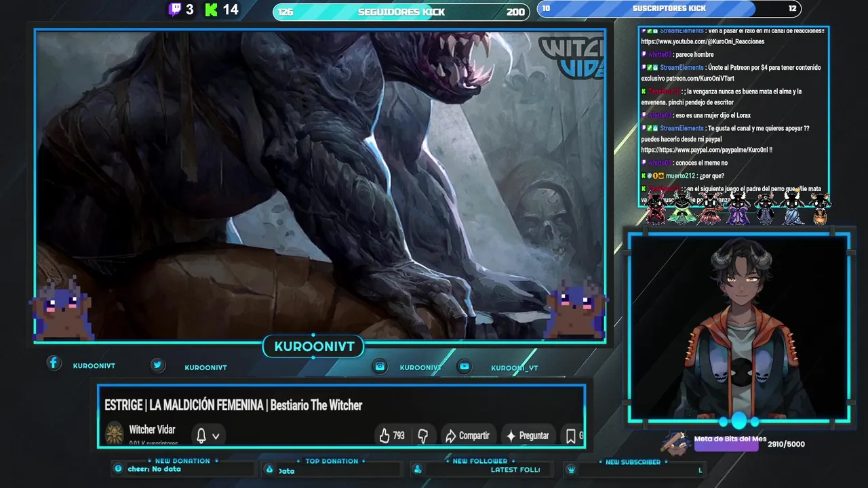Click the ESTRIGE LA MALDICIÓN FEMENINA video title
Screen dimensions: 868x488
point(233,405)
